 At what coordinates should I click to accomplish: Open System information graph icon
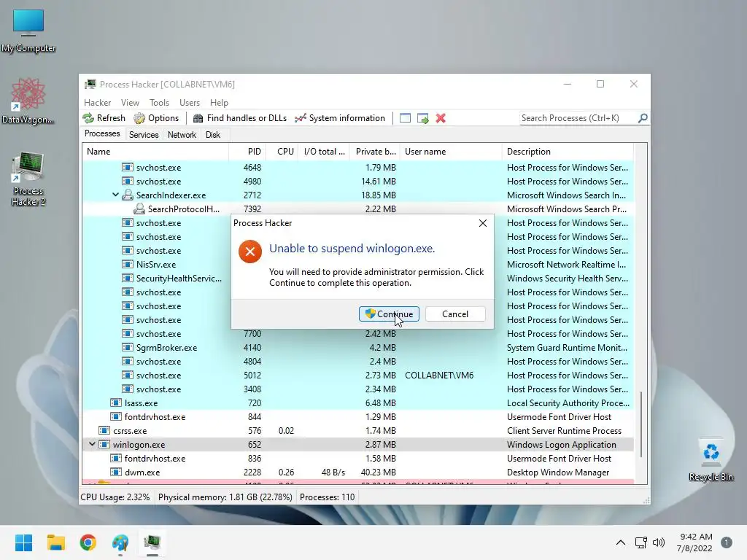click(x=300, y=118)
